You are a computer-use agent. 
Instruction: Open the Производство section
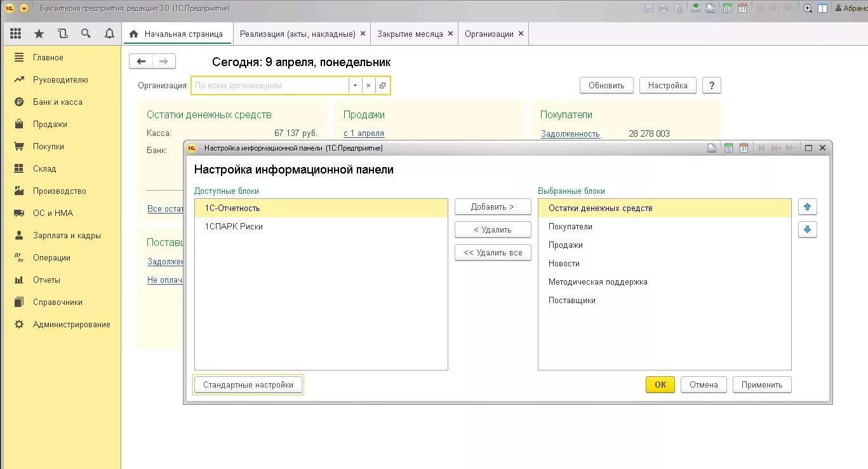[x=62, y=191]
